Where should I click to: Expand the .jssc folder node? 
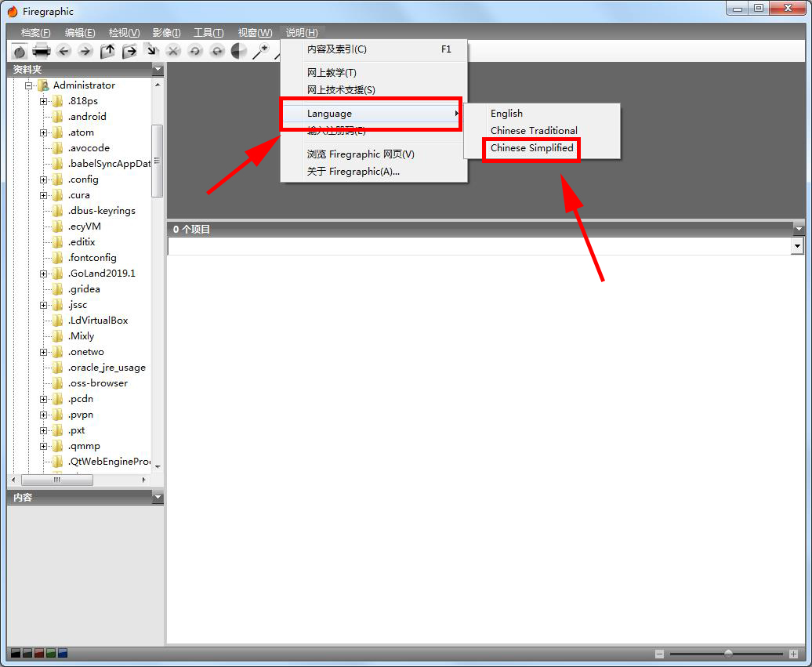44,305
